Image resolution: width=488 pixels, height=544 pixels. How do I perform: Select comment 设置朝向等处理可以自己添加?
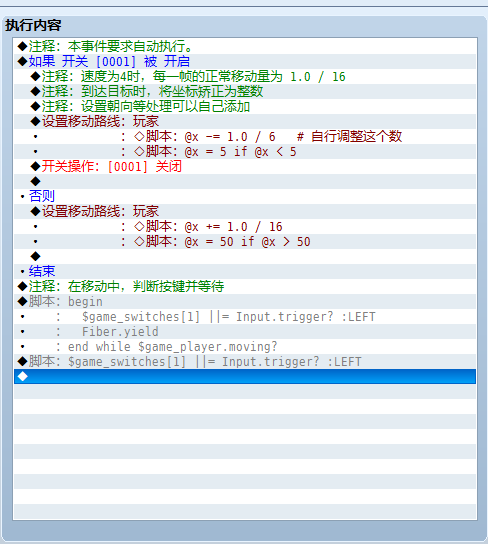pos(245,107)
